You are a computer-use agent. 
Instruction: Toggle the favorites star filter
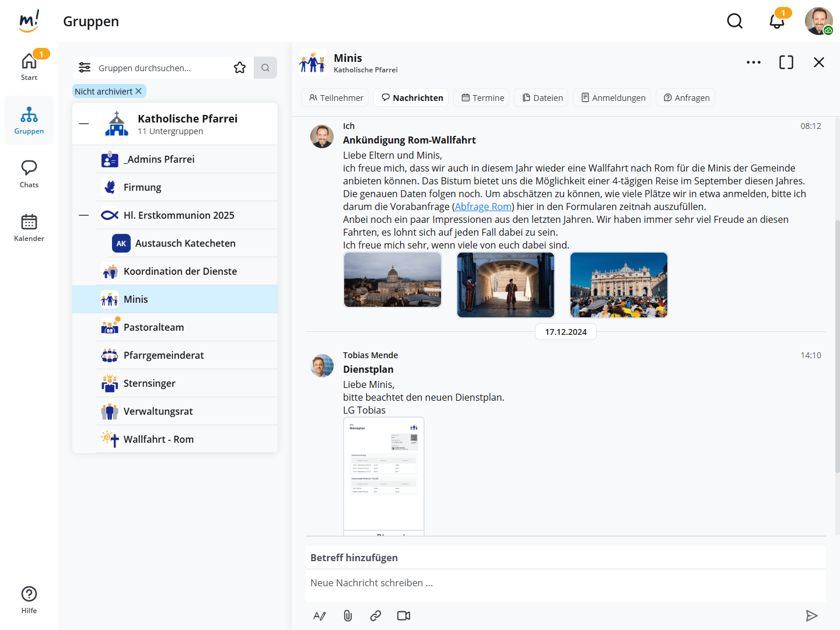tap(240, 68)
